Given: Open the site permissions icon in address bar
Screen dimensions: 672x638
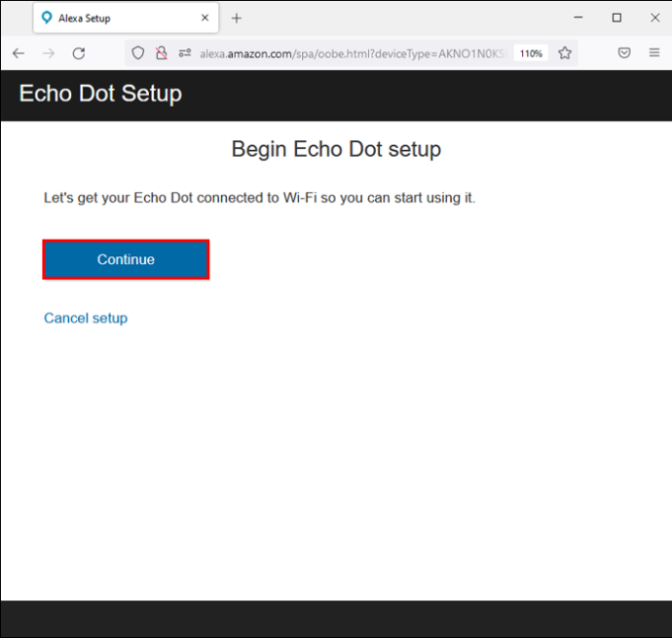Looking at the screenshot, I should coord(185,54).
